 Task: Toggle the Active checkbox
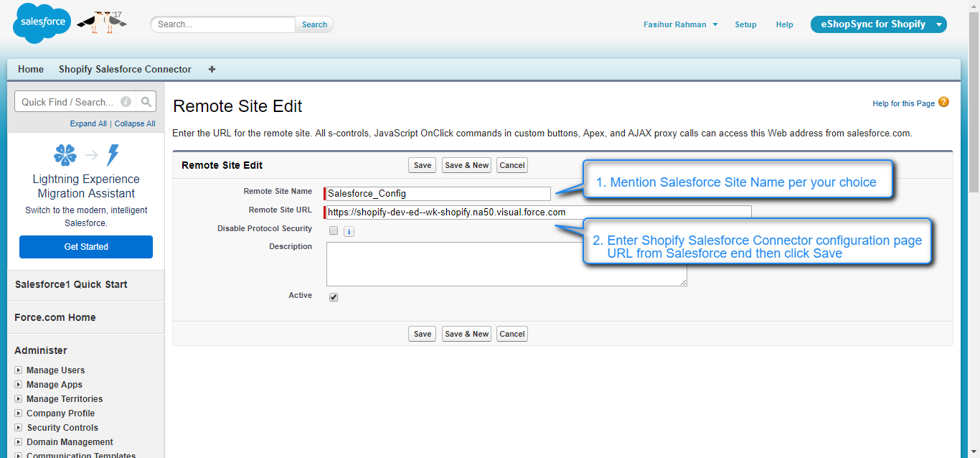coord(334,297)
